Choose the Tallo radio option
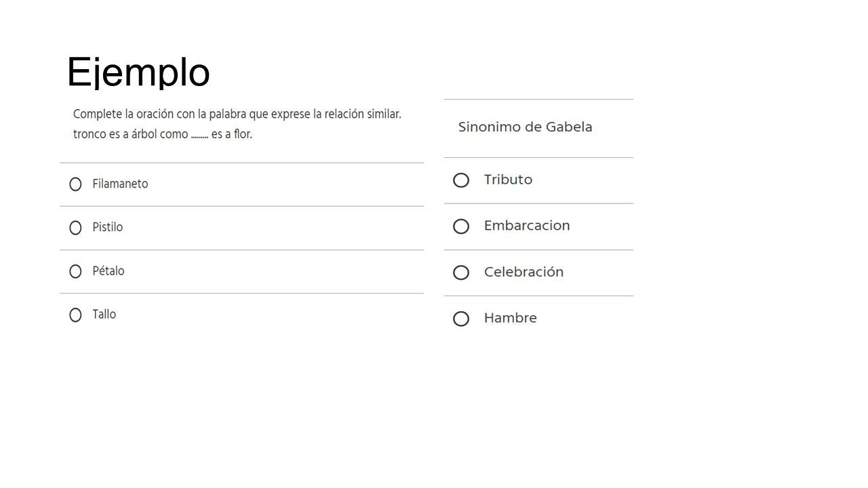Image resolution: width=868 pixels, height=488 pixels. pos(75,314)
